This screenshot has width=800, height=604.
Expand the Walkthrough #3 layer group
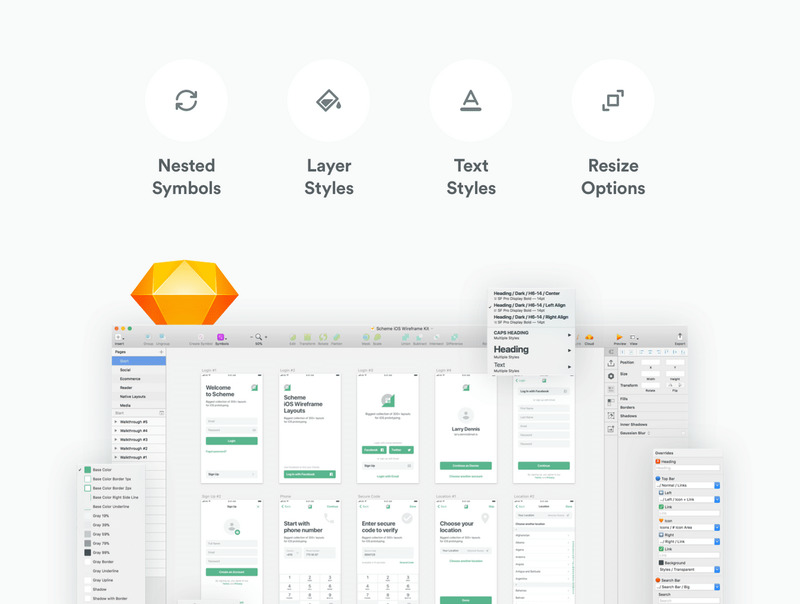click(x=116, y=439)
